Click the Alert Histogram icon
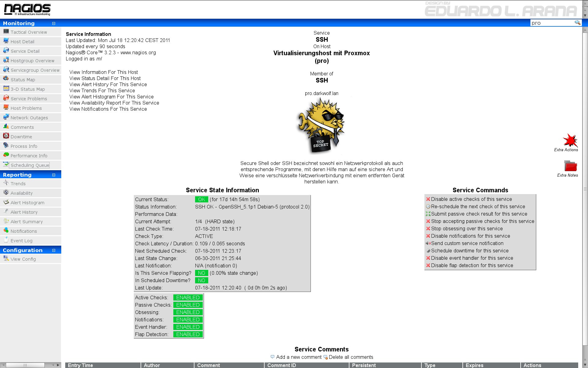The width and height of the screenshot is (588, 368). (x=6, y=202)
